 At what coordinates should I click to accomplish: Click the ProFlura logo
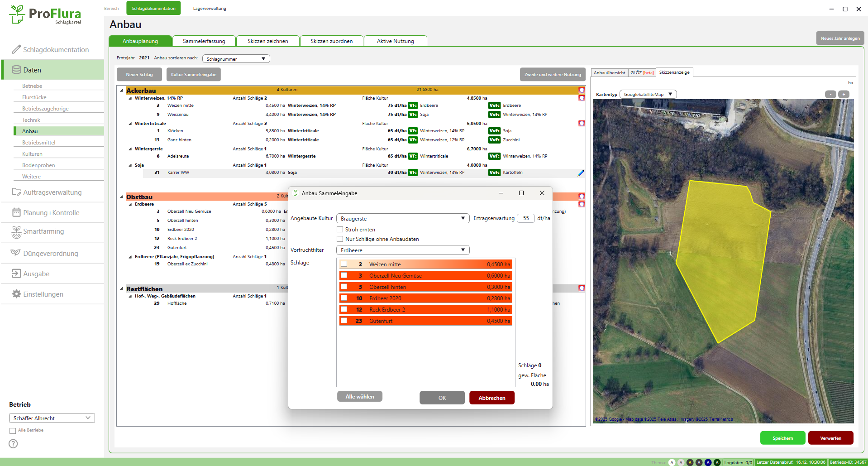(x=45, y=15)
